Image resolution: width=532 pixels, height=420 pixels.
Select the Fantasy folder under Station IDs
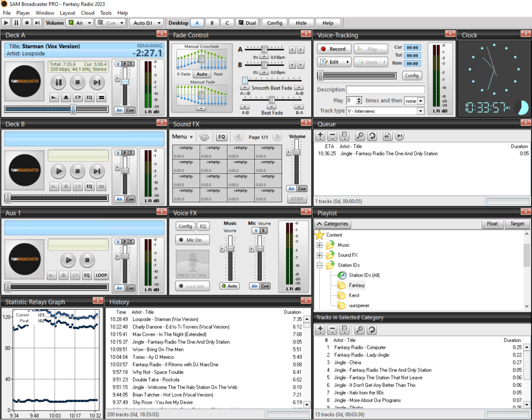[x=356, y=285]
